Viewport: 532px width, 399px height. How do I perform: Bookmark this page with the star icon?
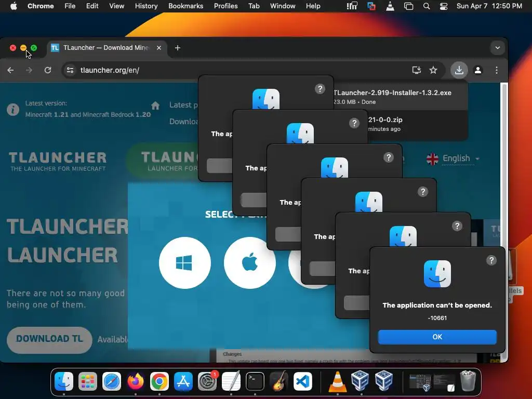[433, 70]
